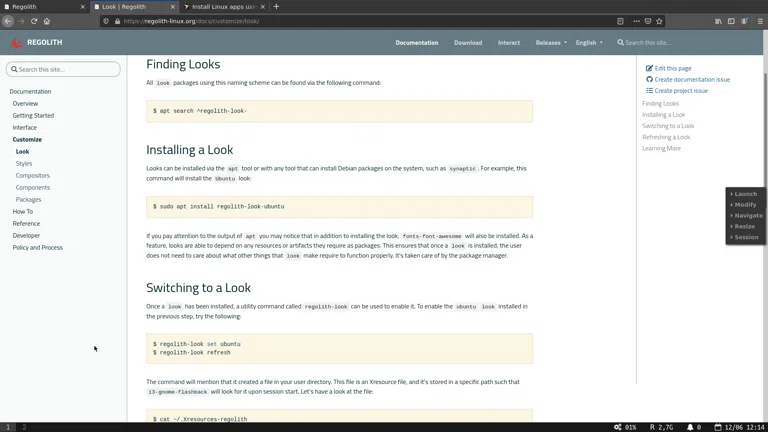Go to browser home page icon
Screen dimensions: 768x432
coord(46,21)
